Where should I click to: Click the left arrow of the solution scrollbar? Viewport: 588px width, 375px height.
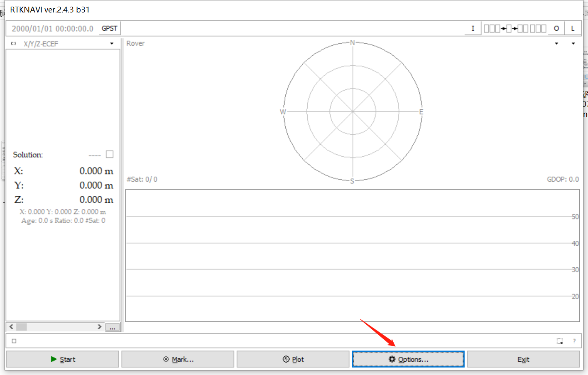coord(11,327)
